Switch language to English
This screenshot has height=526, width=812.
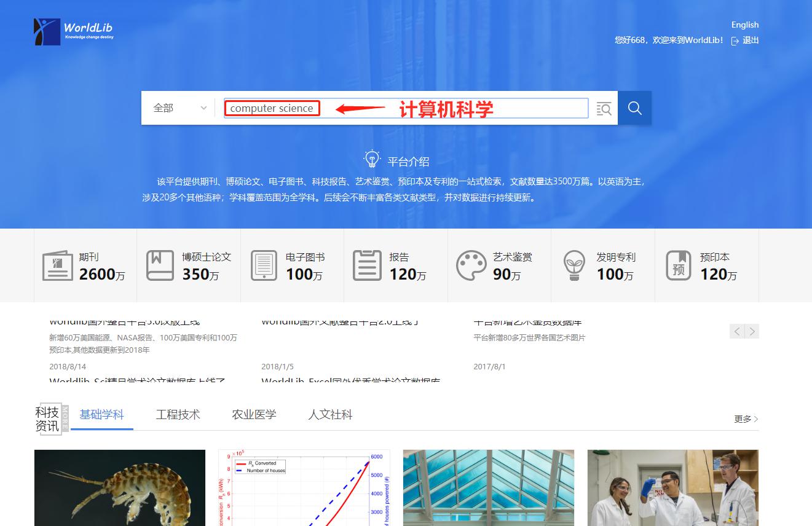744,25
